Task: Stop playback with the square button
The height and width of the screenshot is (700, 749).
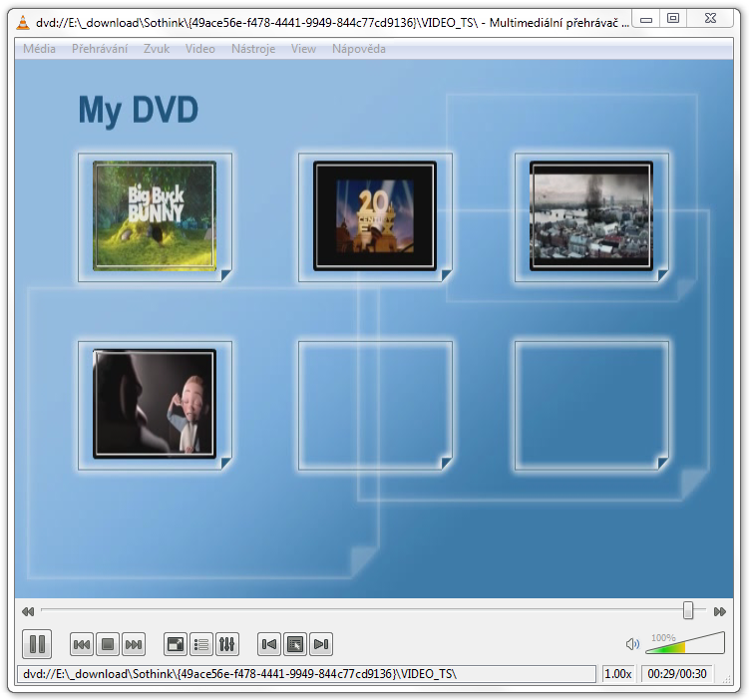Action: (108, 644)
